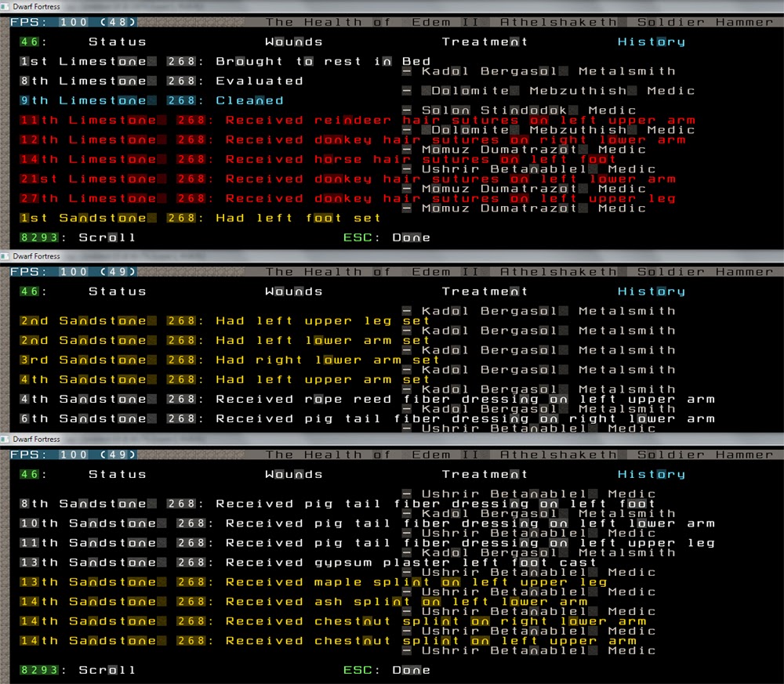Open the Treatment tab in the top window
784x684 pixels.
(485, 42)
